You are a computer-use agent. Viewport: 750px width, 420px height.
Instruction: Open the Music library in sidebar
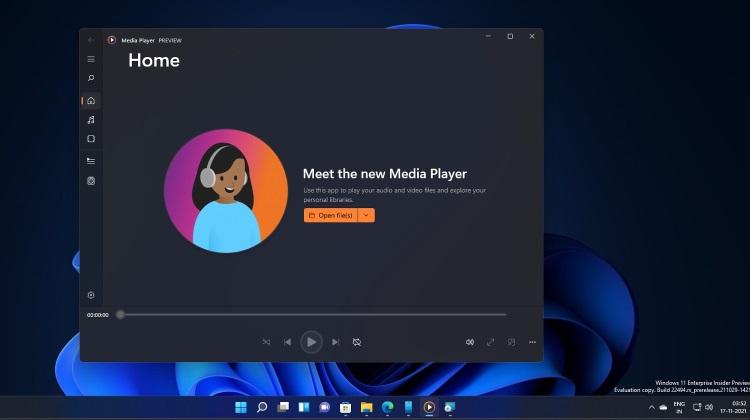point(91,120)
